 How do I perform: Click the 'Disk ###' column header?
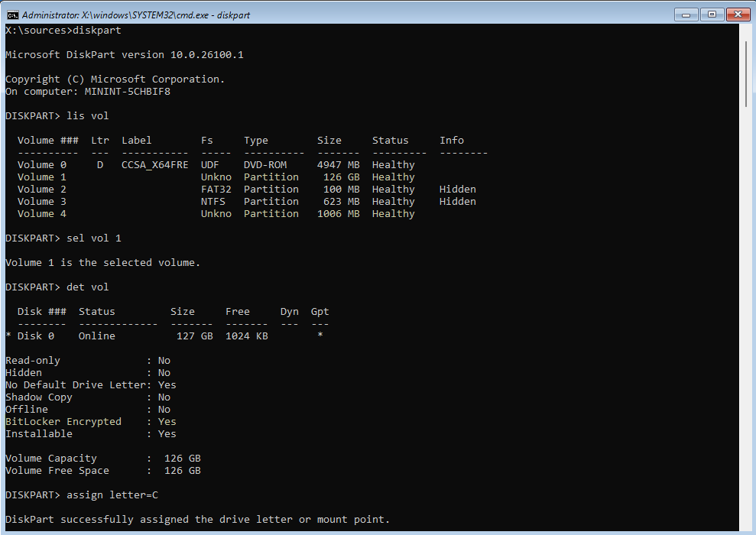42,312
